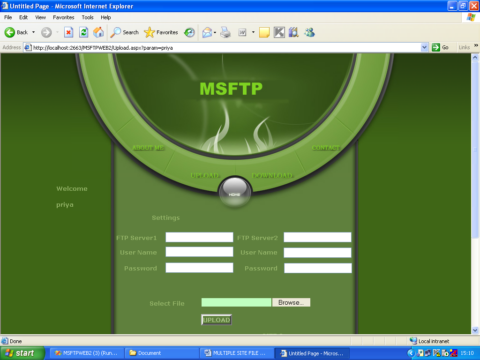Click the UPLOAD submit button

(x=216, y=320)
